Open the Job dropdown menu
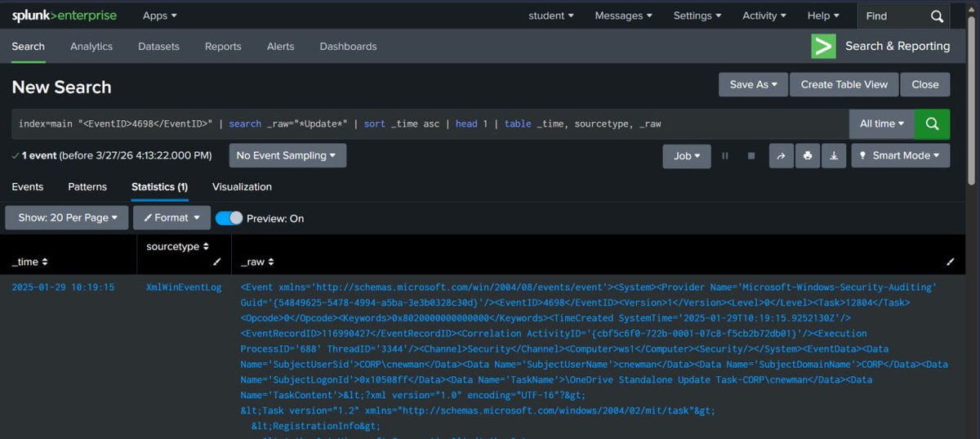The width and height of the screenshot is (980, 439). click(687, 155)
